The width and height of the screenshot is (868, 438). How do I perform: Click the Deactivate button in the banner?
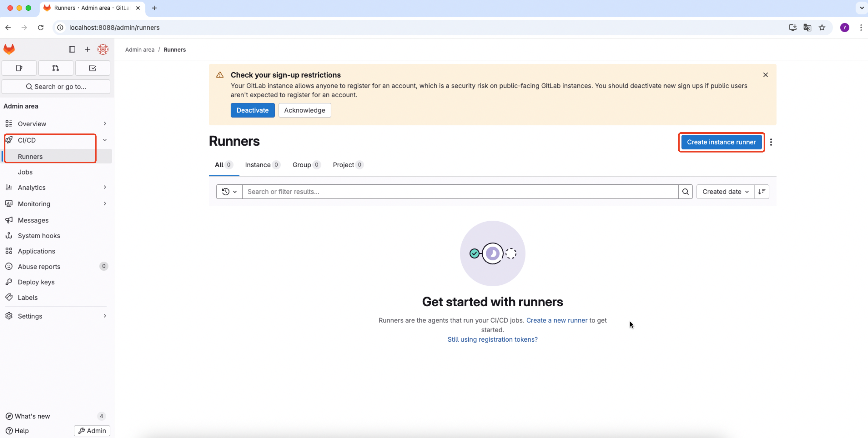tap(252, 110)
